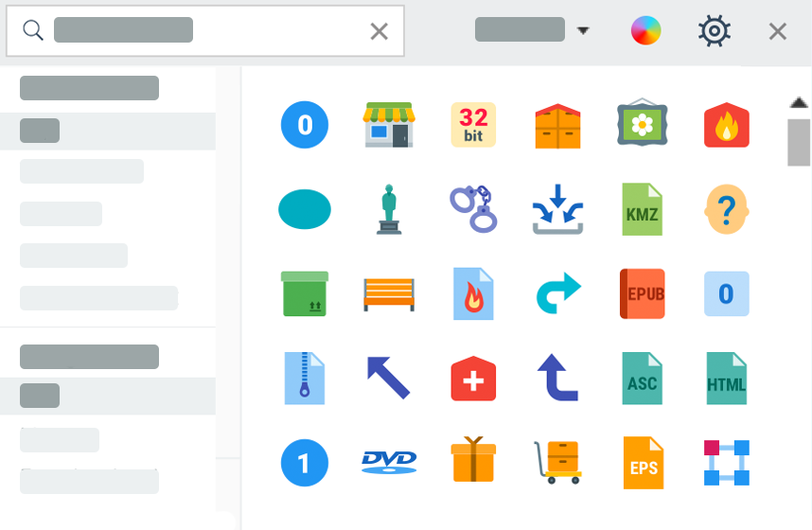Open settings with the gear icon
Screen dimensions: 812x530
(715, 30)
